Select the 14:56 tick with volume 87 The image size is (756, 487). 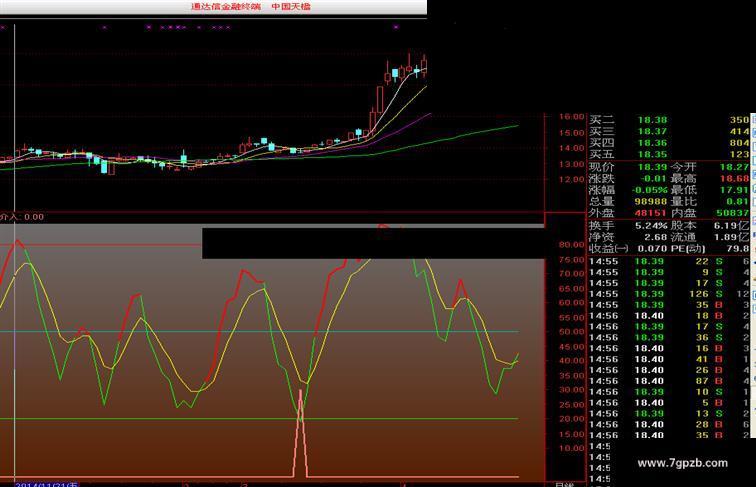[668, 381]
